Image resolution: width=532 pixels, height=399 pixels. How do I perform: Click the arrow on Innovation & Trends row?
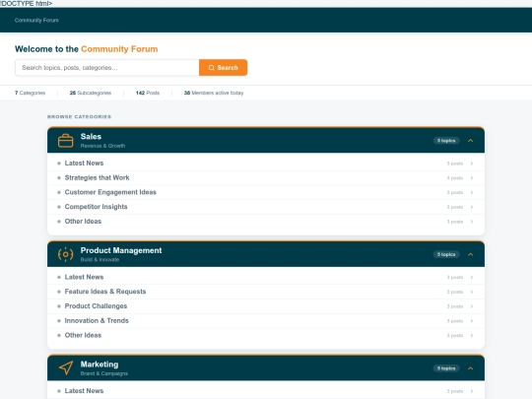click(x=472, y=321)
